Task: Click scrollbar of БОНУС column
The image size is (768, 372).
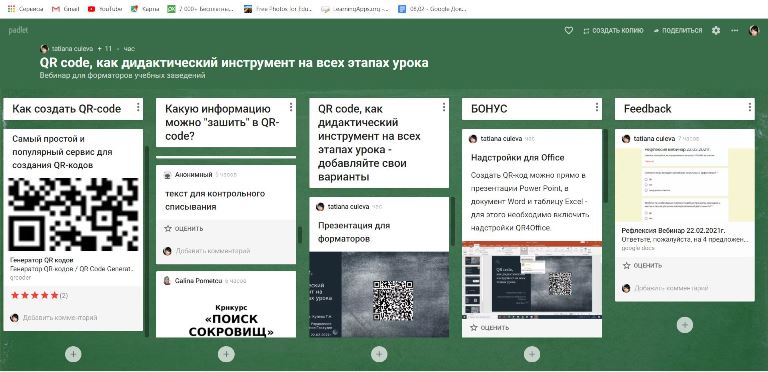Action: tap(605, 166)
